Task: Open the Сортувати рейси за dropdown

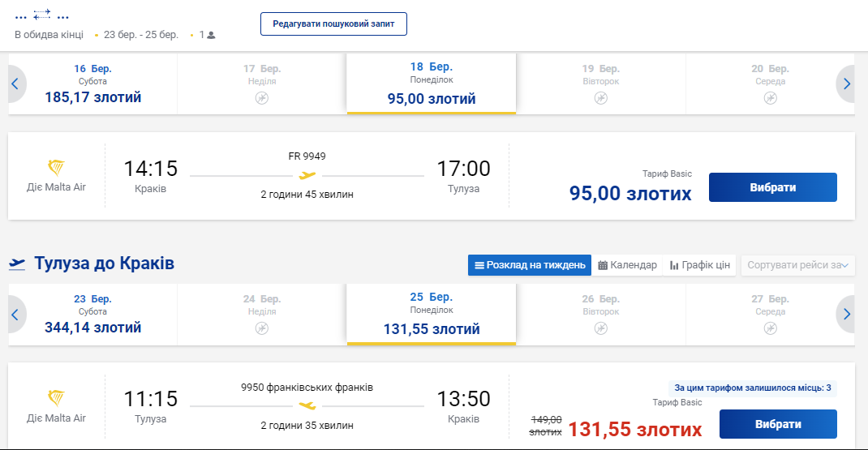Action: click(797, 265)
